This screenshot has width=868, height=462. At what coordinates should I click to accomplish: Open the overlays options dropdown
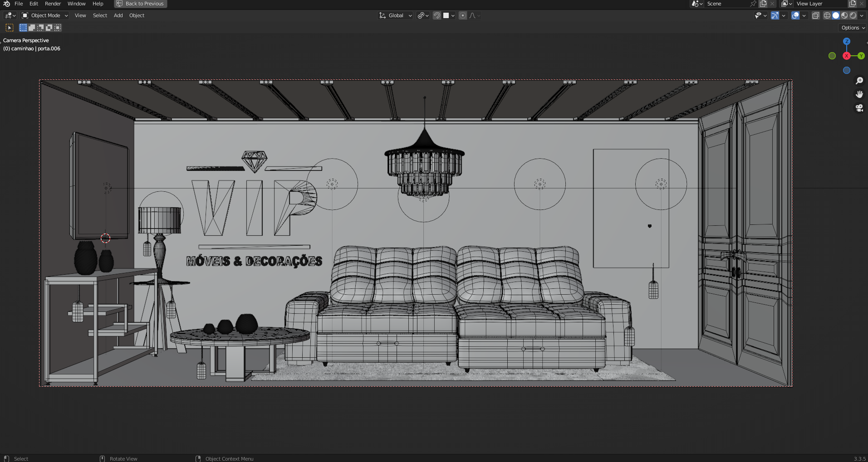point(804,15)
